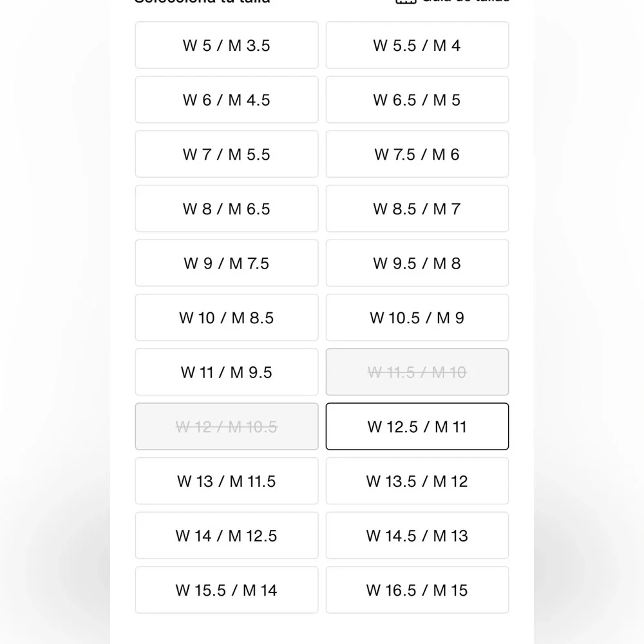Pick size W 6 / M 4.5

click(x=227, y=100)
